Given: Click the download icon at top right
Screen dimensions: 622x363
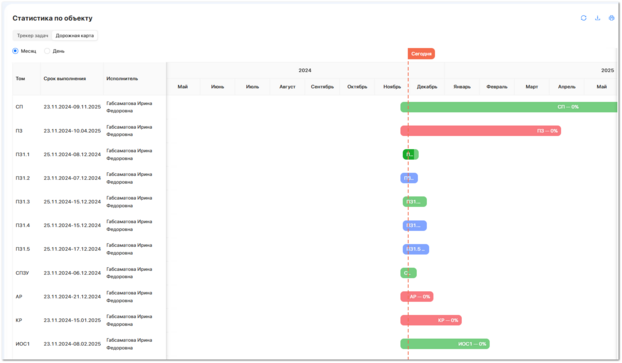Looking at the screenshot, I should click(x=597, y=18).
